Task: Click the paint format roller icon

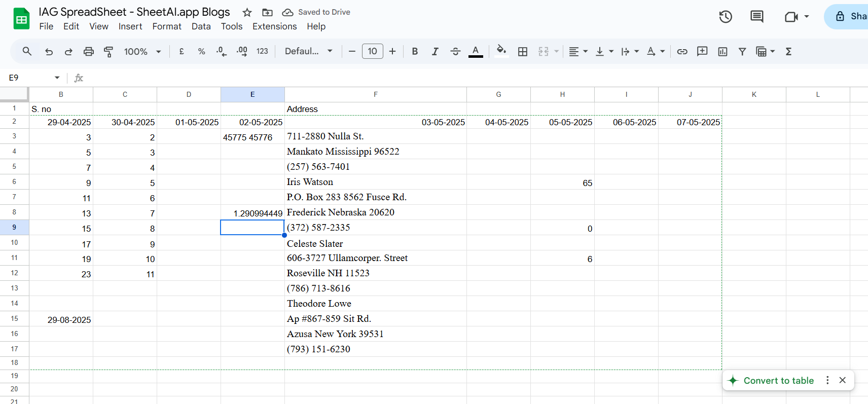Action: [x=108, y=51]
